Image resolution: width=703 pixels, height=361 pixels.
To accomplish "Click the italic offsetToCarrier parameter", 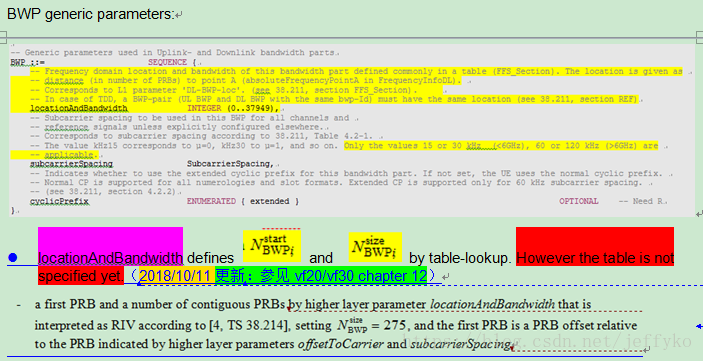I will [x=340, y=344].
